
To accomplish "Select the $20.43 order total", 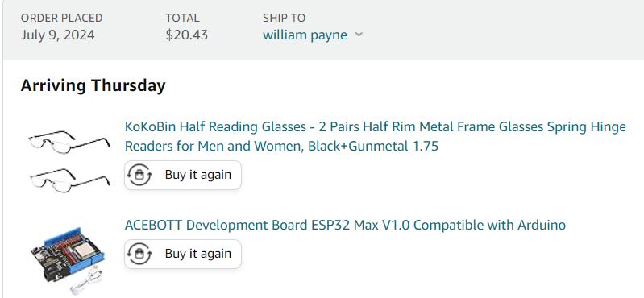I will click(x=187, y=35).
